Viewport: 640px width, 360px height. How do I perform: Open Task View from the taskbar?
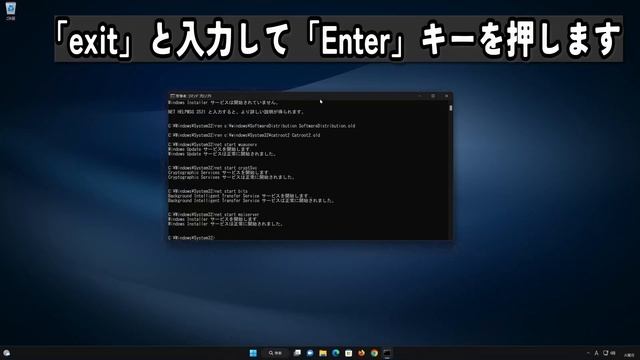tap(297, 353)
